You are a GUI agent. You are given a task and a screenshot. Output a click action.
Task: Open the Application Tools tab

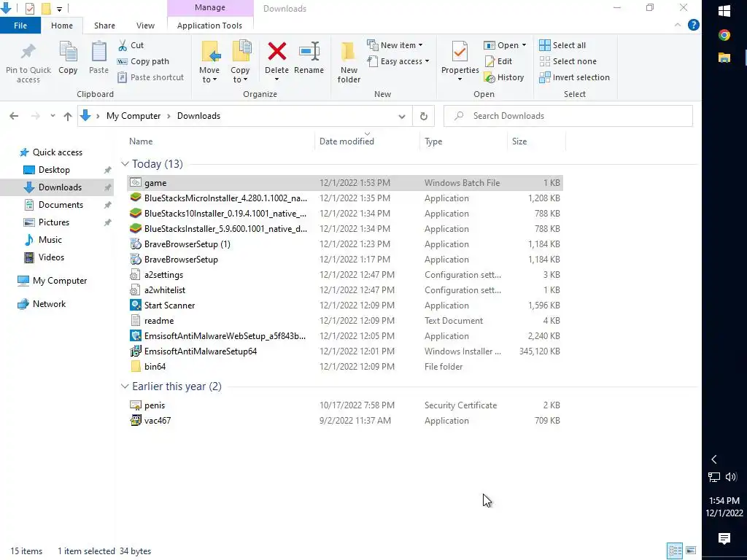click(x=209, y=26)
